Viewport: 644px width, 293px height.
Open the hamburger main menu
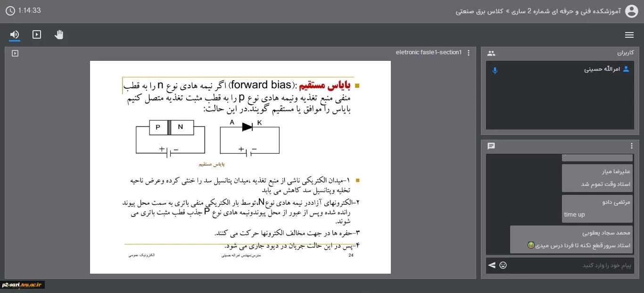(629, 35)
